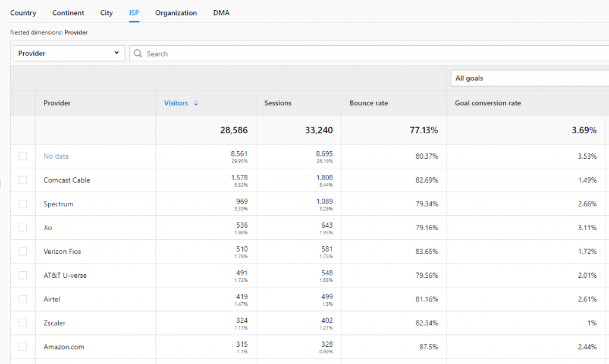Open the Continent tab
Screen dimensions: 609x364
click(x=68, y=13)
